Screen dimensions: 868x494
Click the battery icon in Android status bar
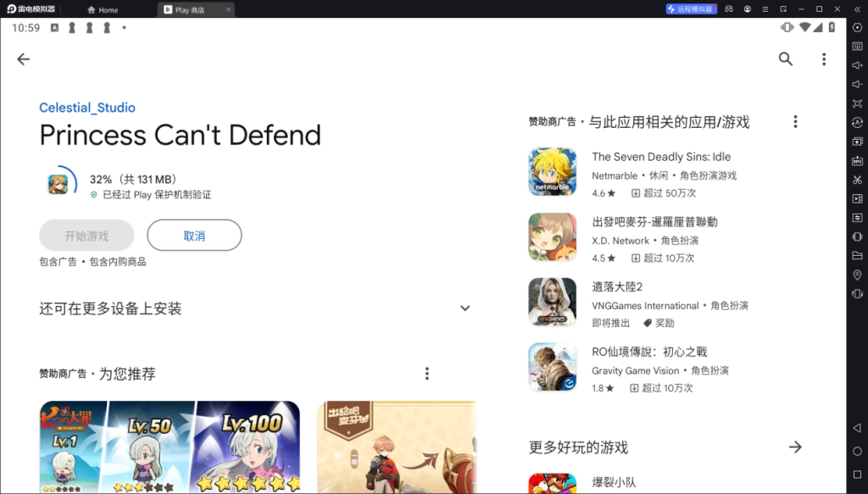pyautogui.click(x=832, y=27)
